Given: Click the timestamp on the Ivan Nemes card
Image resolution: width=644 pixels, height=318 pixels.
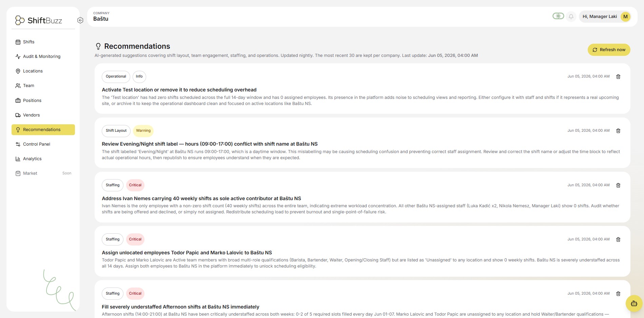Looking at the screenshot, I should point(588,185).
